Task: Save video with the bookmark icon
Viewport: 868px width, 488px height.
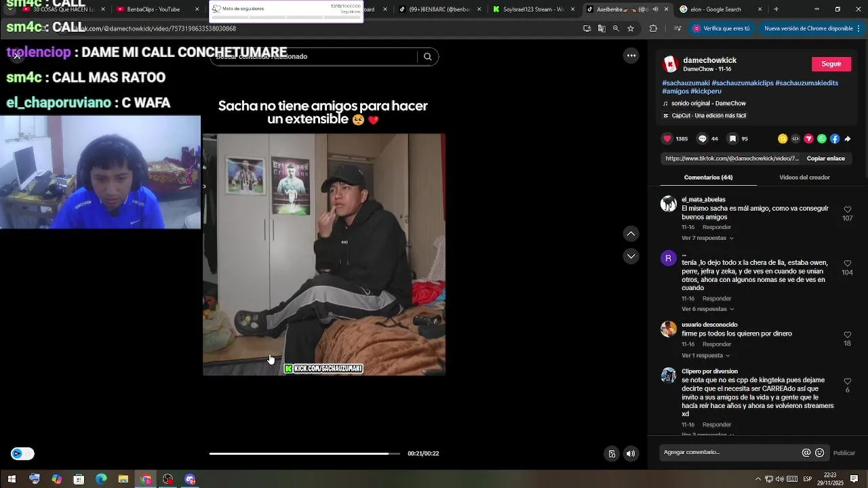Action: tap(732, 138)
